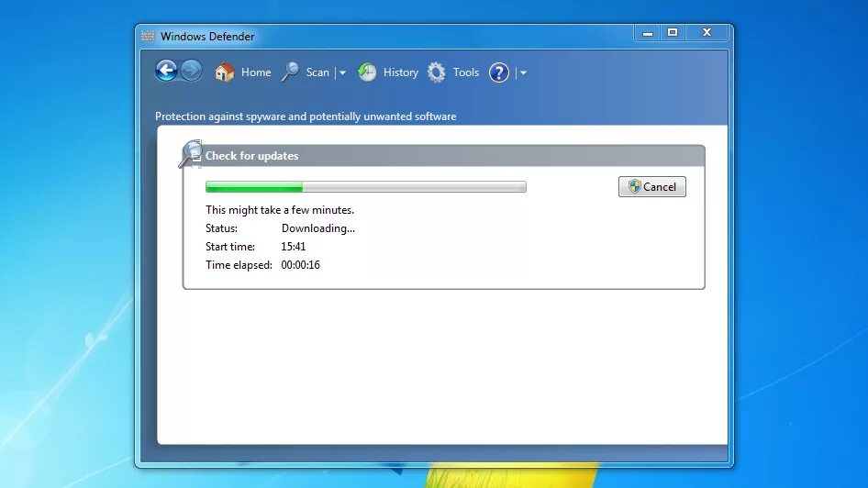This screenshot has height=488, width=868.
Task: Click the 'Downloading...' status text
Action: pyautogui.click(x=318, y=228)
